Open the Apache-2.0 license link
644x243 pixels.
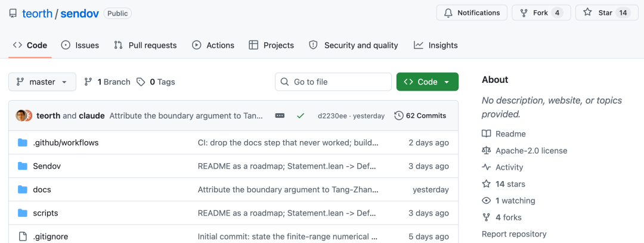[525, 151]
